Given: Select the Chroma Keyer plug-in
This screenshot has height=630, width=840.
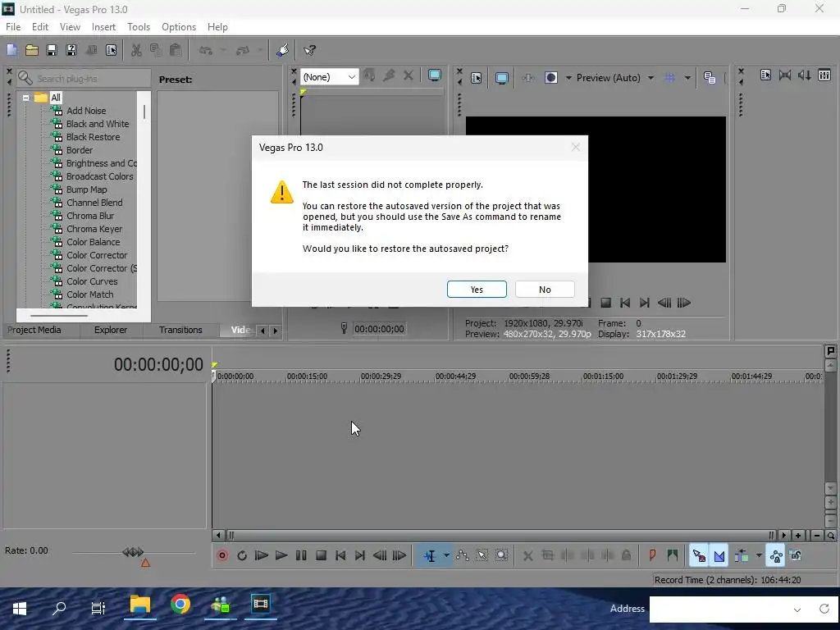Looking at the screenshot, I should click(x=94, y=229).
